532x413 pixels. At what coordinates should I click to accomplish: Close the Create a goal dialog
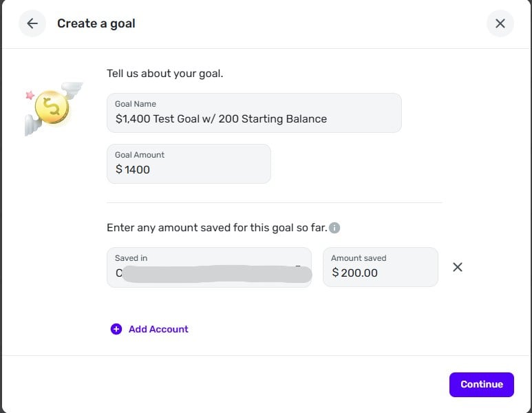coord(500,23)
